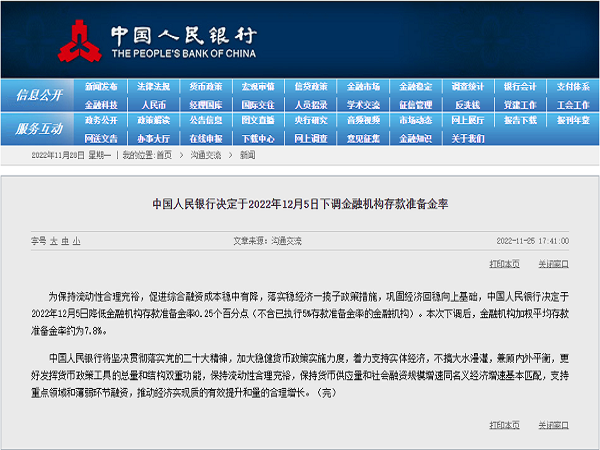600x450 pixels.
Task: Go to 党建工作 page
Action: (x=520, y=105)
